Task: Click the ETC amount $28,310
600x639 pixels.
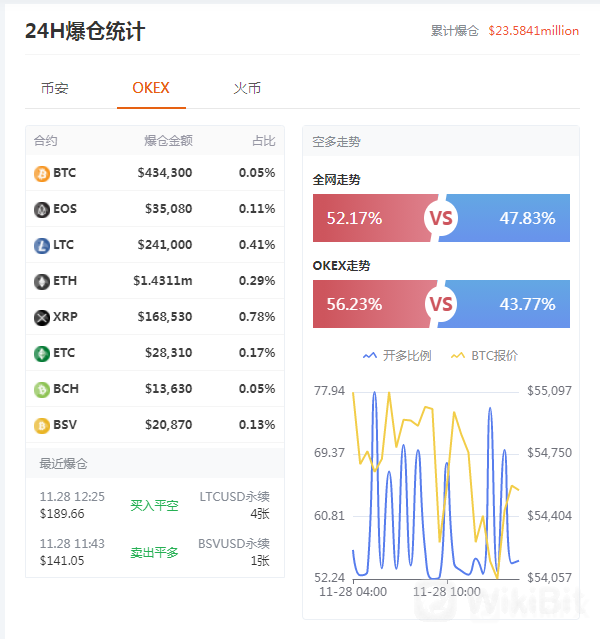Action: [169, 353]
